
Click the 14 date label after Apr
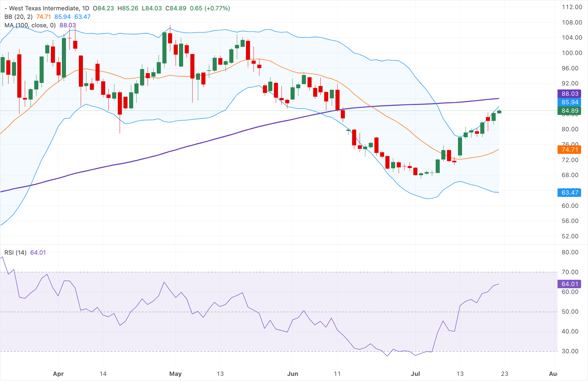tap(103, 374)
